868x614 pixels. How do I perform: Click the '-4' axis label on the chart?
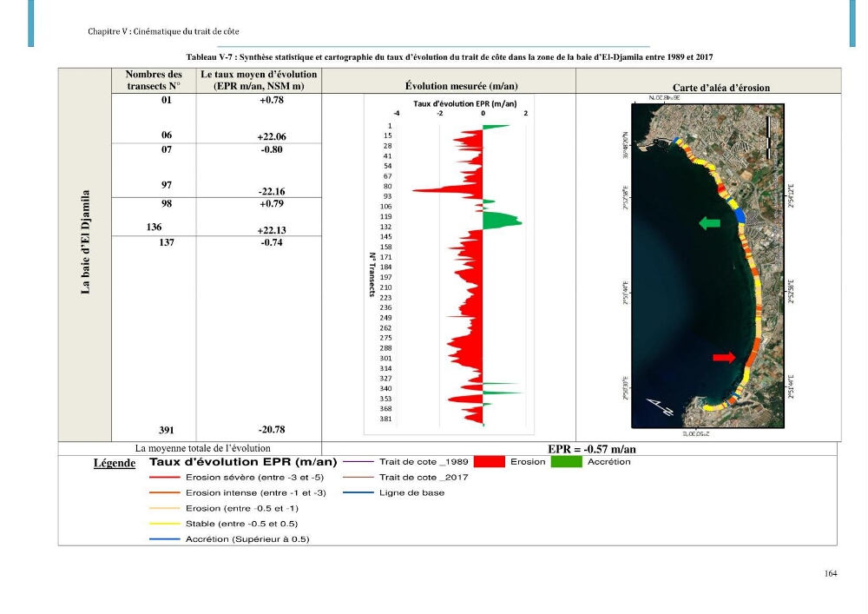[397, 114]
